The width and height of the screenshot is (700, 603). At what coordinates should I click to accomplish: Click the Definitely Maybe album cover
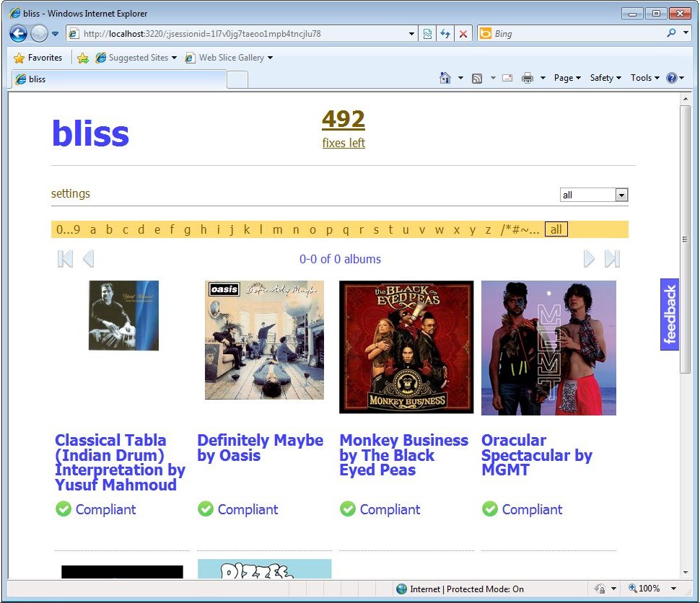click(x=264, y=340)
